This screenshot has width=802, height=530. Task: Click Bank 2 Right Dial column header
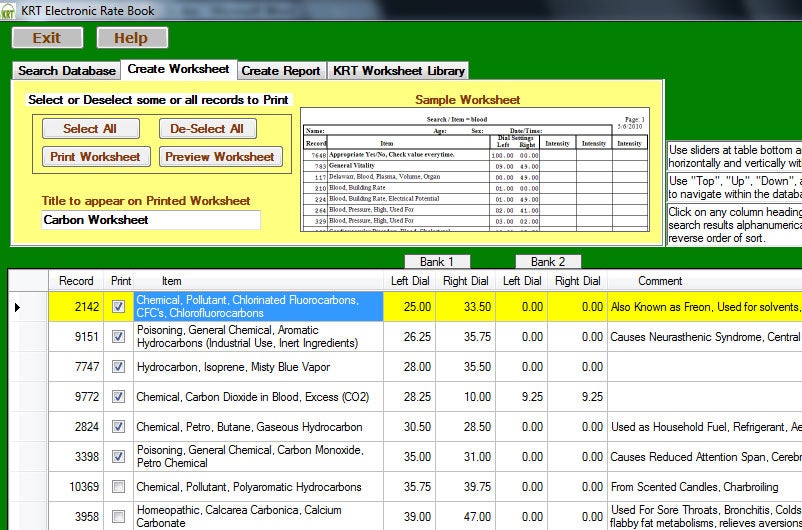tap(577, 281)
